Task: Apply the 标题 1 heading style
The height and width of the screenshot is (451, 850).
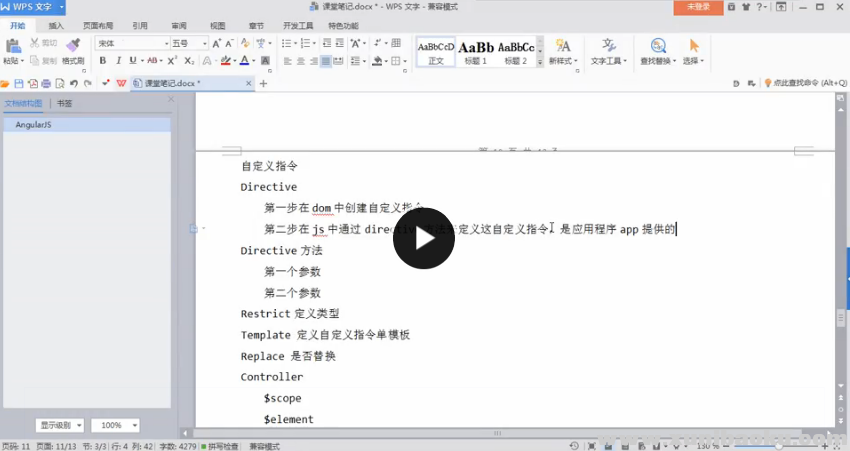Action: tap(476, 50)
